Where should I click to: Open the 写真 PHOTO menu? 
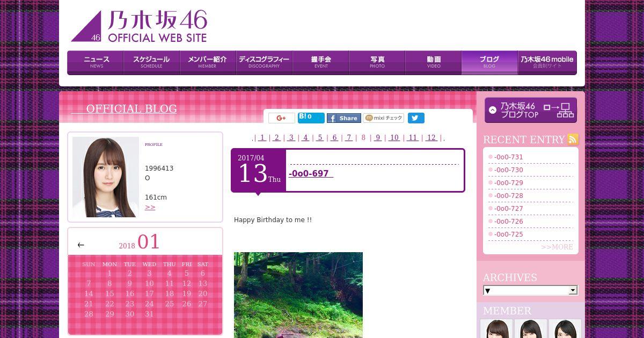coord(377,62)
